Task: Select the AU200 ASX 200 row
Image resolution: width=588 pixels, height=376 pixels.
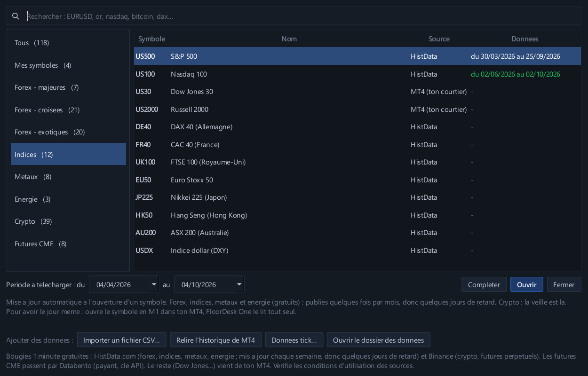Action: coord(358,233)
